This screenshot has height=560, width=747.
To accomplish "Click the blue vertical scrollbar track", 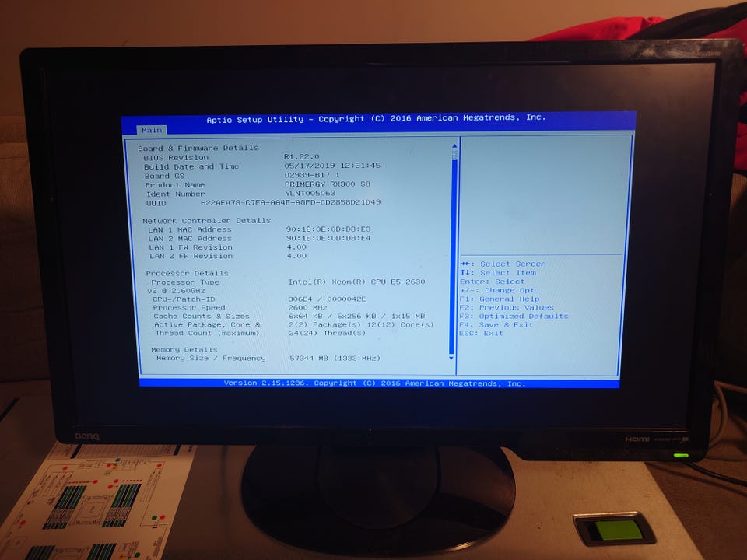I will pos(453,257).
